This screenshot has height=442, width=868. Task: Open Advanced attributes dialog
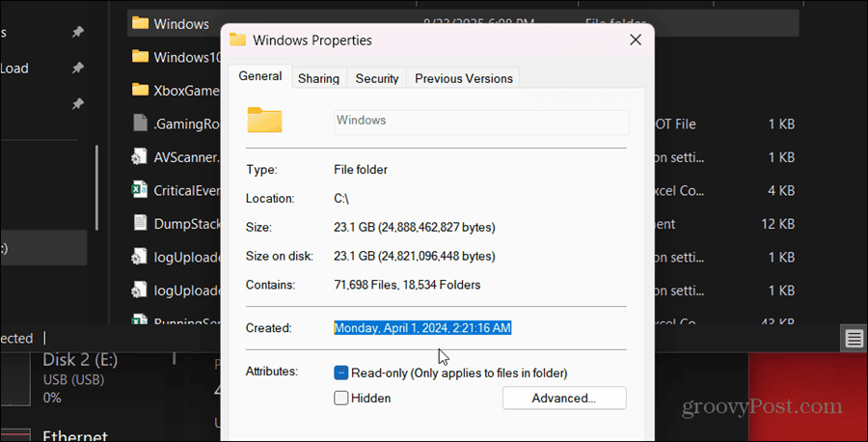(x=564, y=399)
